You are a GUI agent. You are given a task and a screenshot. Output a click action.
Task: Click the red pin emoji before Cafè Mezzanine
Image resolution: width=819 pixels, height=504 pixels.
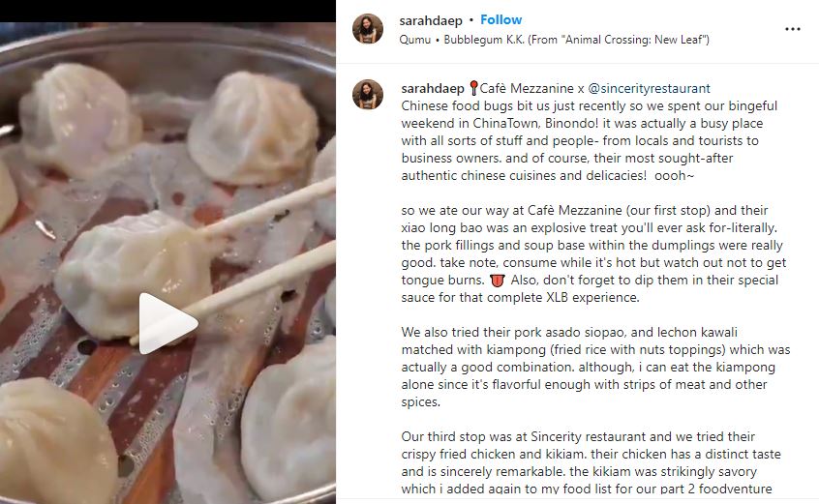(x=473, y=88)
